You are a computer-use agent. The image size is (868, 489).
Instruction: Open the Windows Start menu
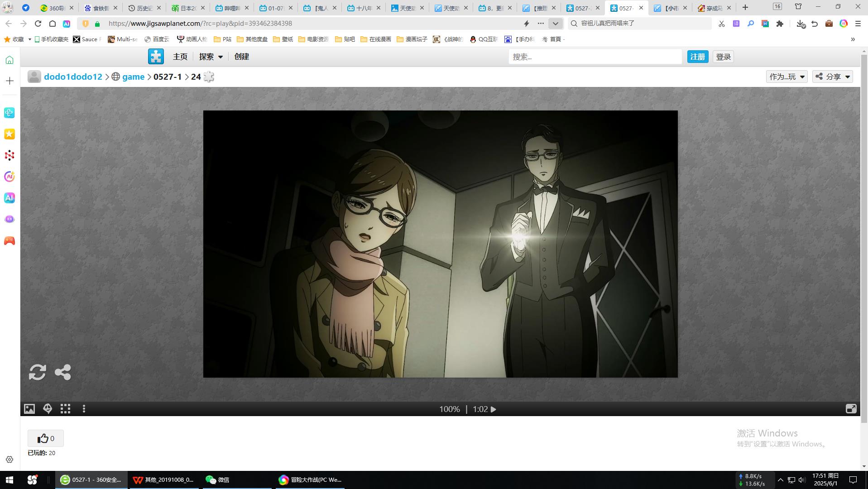click(10, 480)
